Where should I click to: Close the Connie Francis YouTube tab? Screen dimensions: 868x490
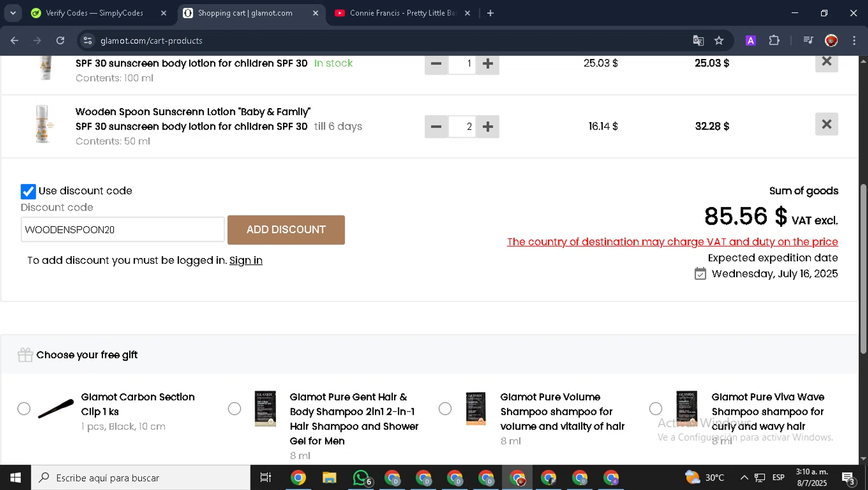point(468,13)
